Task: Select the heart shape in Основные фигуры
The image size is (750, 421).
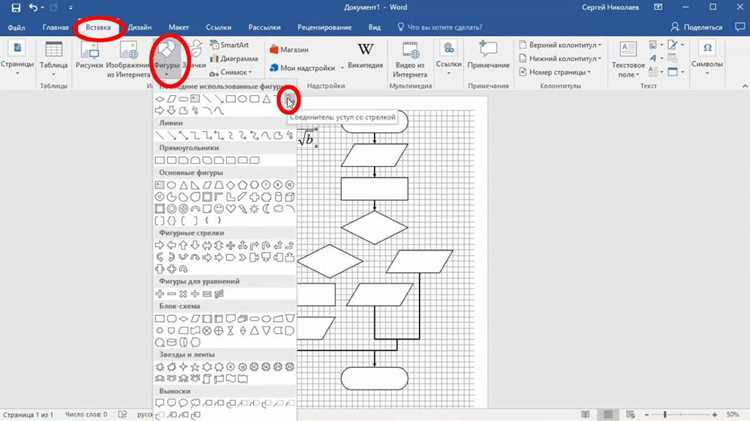Action: pos(231,209)
